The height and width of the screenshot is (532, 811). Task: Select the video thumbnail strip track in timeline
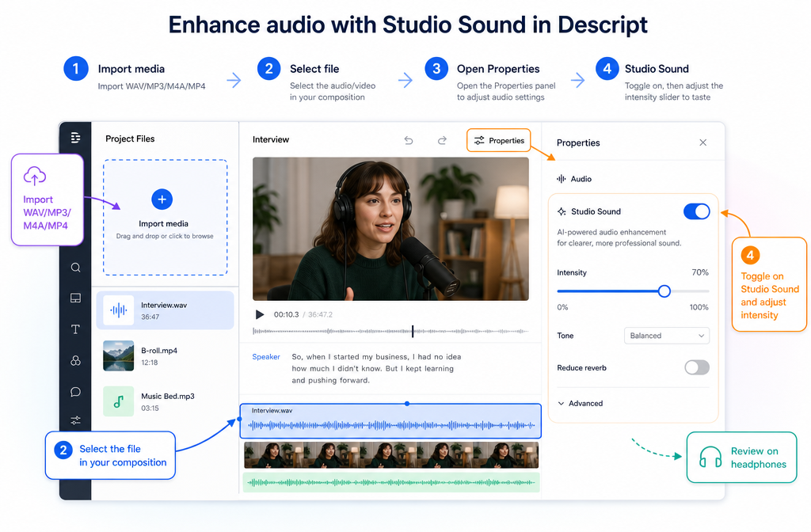[391, 455]
